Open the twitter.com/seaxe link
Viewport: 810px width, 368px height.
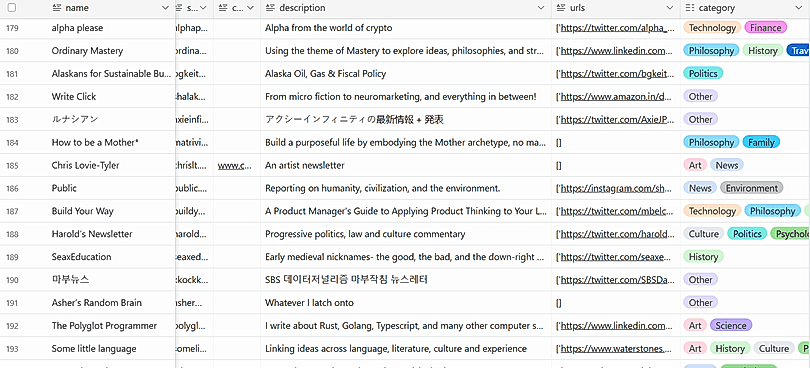pyautogui.click(x=617, y=257)
